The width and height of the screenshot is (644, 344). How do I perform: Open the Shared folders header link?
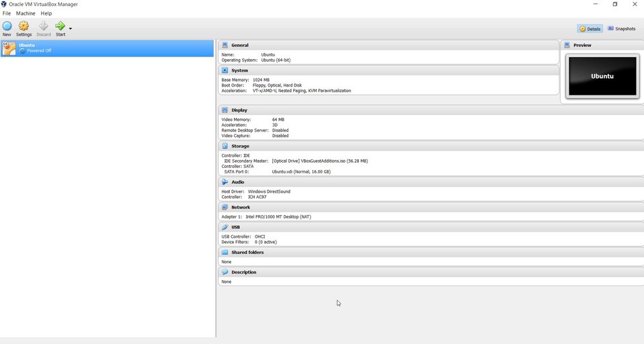pyautogui.click(x=247, y=253)
